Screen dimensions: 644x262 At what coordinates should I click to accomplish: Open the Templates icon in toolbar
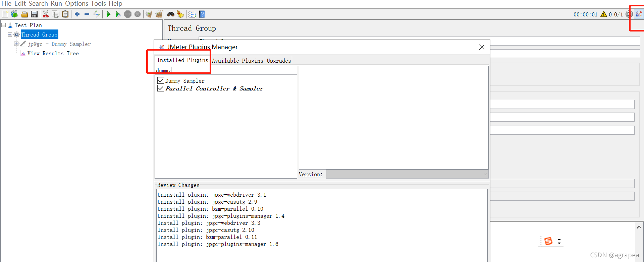click(14, 14)
